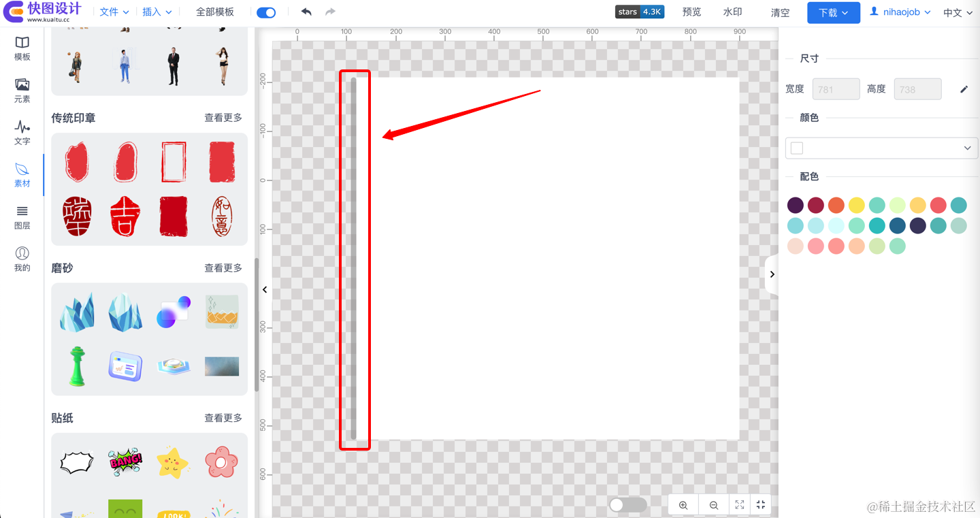Redo the last undone action
Viewport: 980px width, 518px height.
point(330,12)
